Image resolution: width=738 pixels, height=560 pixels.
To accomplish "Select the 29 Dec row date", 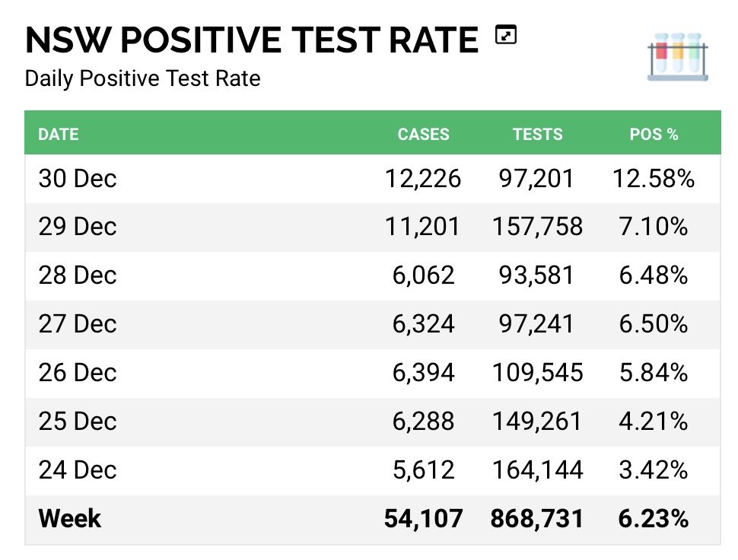I will coord(78,227).
